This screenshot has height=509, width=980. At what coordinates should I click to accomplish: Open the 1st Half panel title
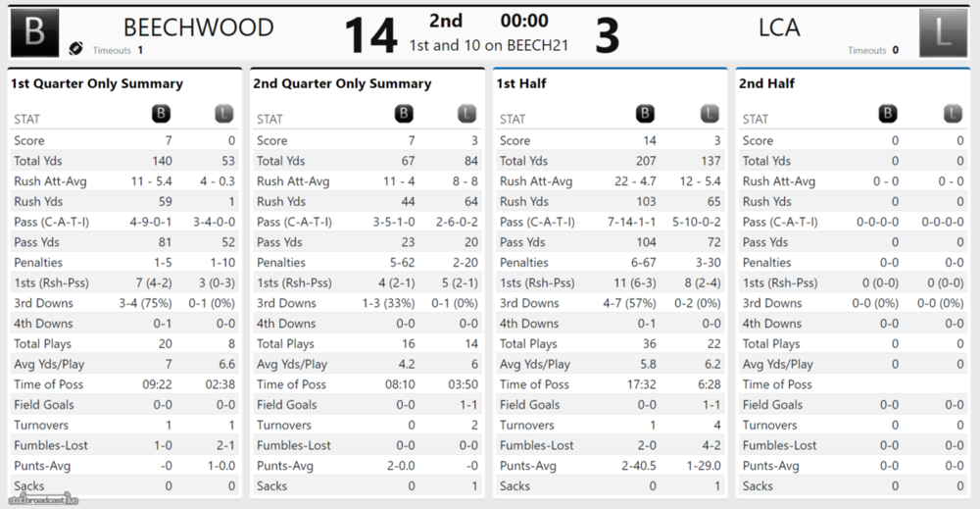click(521, 83)
